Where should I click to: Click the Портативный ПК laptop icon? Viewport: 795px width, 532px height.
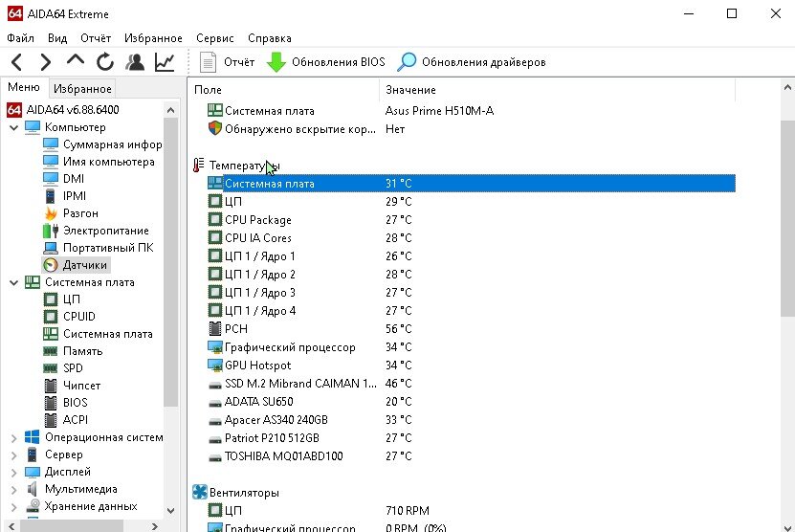pos(50,248)
